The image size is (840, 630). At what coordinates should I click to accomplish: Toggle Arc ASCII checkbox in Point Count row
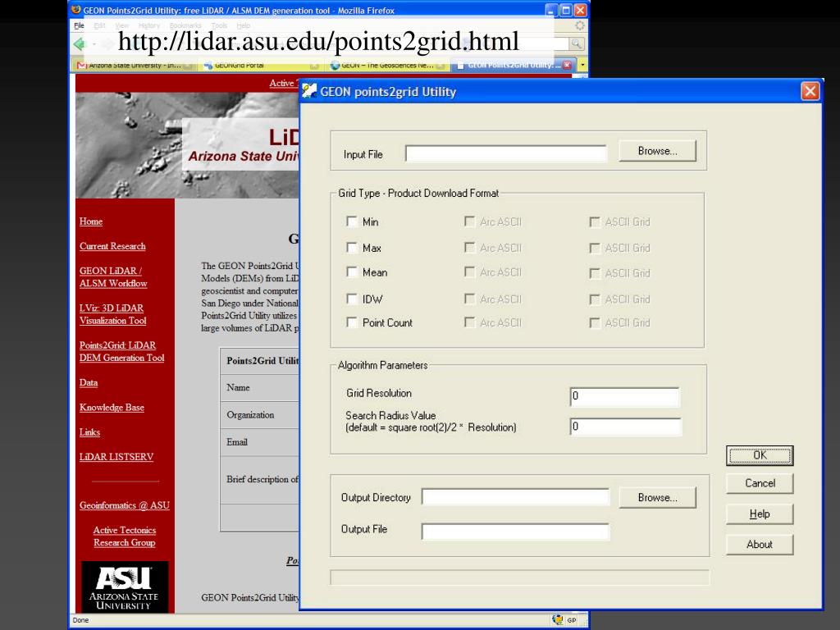470,322
